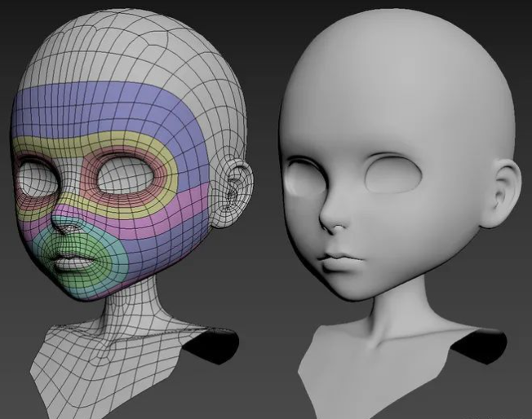532x419 pixels.
Task: Select the nose on the smooth gray head
Action: [x=332, y=216]
